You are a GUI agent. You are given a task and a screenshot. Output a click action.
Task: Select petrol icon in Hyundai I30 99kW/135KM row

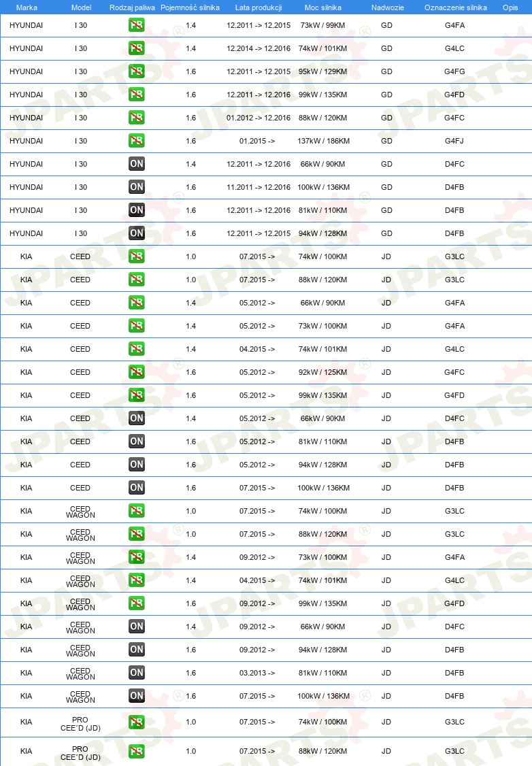(136, 95)
